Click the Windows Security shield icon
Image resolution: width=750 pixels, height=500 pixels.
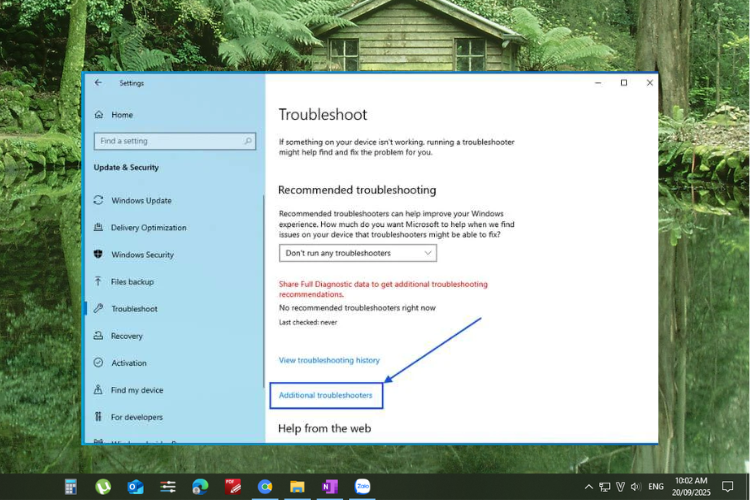[x=98, y=254]
